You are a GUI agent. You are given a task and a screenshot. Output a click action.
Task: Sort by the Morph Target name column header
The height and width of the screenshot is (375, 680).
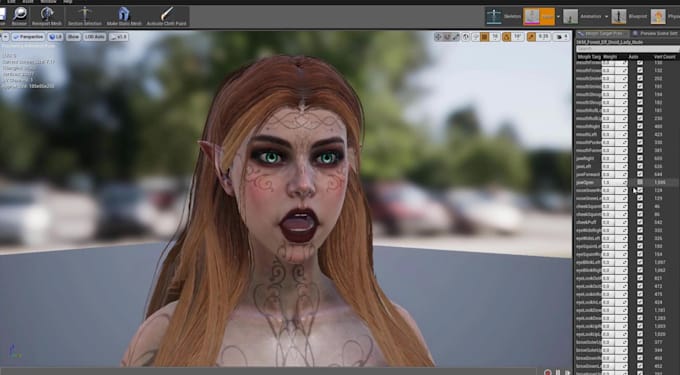(588, 57)
